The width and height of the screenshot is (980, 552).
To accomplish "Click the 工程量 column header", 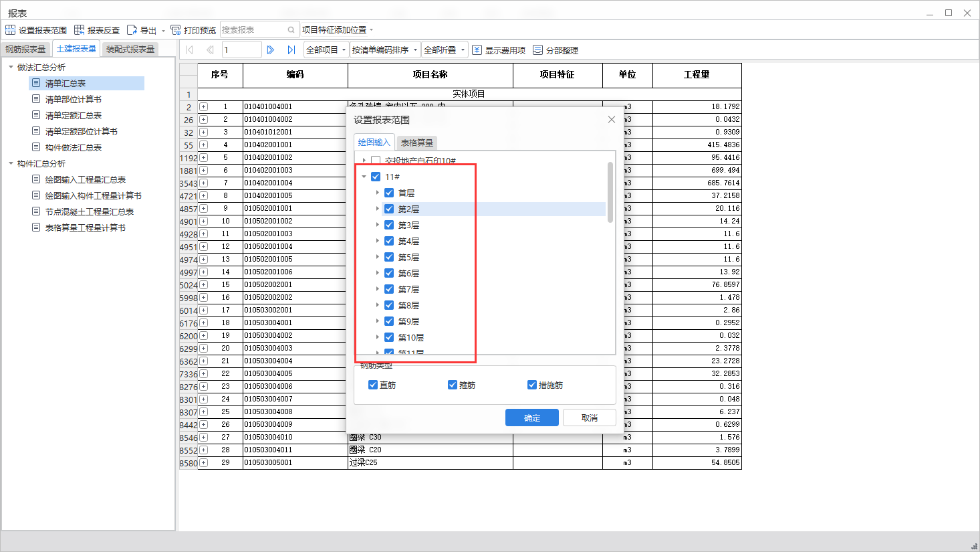I will [x=697, y=75].
